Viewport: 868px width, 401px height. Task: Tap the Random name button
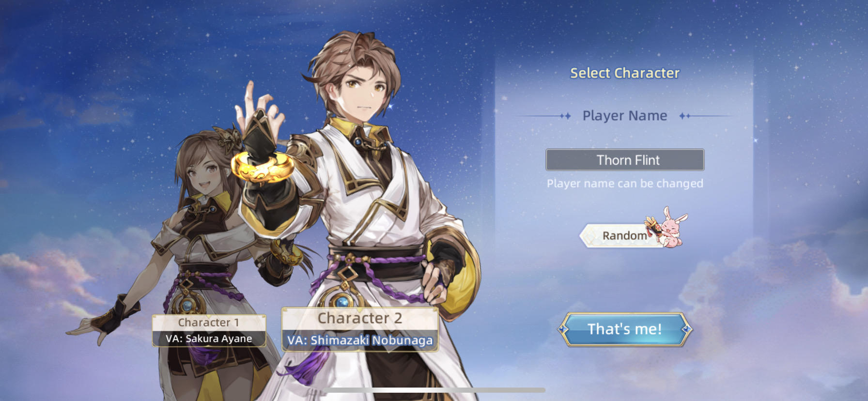(624, 235)
